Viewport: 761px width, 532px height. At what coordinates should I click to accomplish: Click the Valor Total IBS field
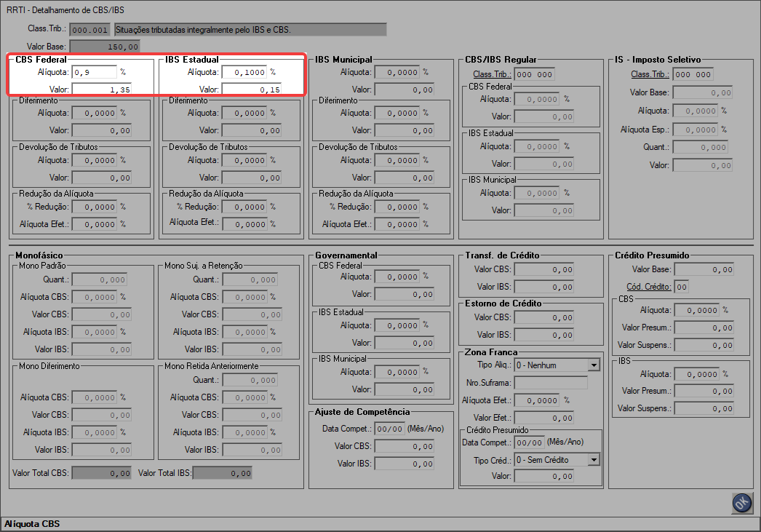coord(223,473)
